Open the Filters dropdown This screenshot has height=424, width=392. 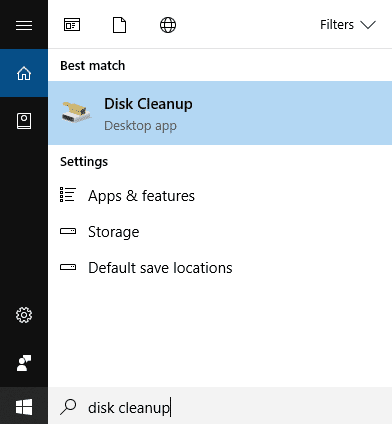[x=348, y=25]
